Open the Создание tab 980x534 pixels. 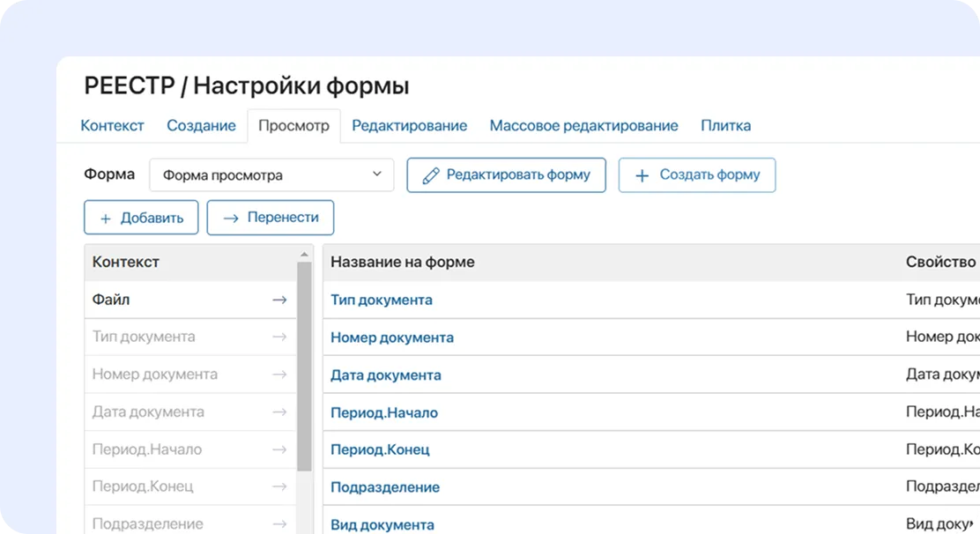pos(201,125)
